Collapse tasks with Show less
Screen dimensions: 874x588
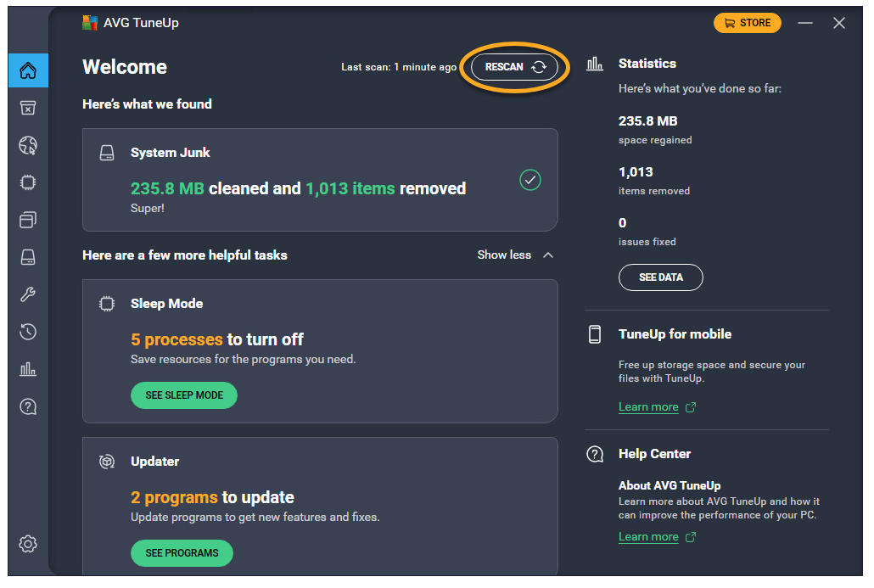click(515, 255)
